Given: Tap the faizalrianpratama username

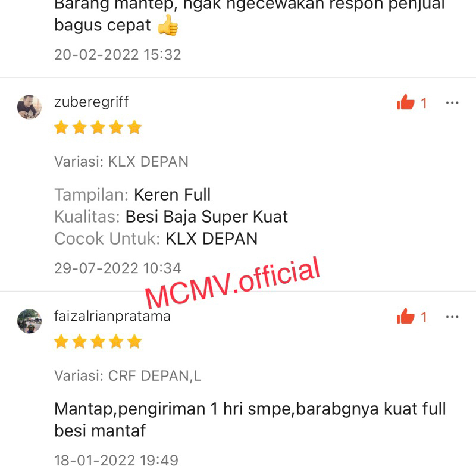Looking at the screenshot, I should coord(112,317).
